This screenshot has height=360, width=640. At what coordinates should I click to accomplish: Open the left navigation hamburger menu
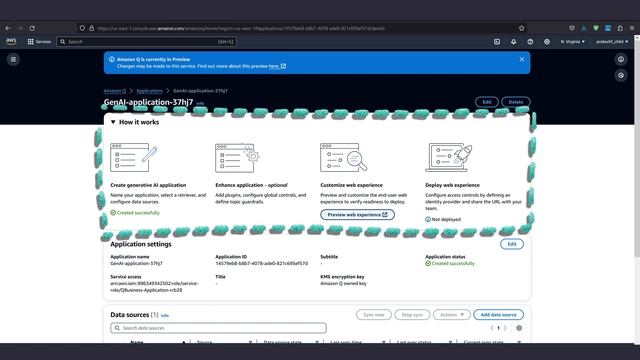[x=13, y=60]
